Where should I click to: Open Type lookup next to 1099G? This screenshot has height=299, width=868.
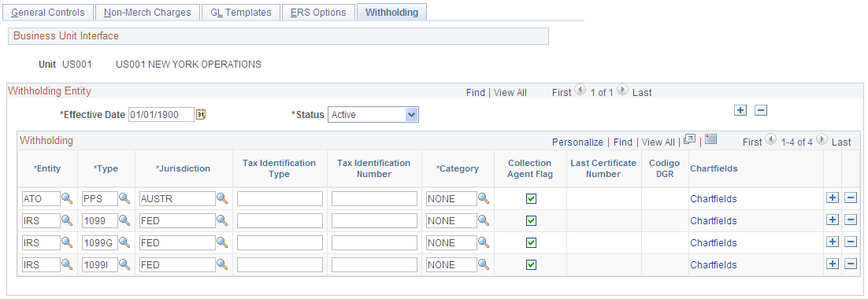click(x=124, y=242)
